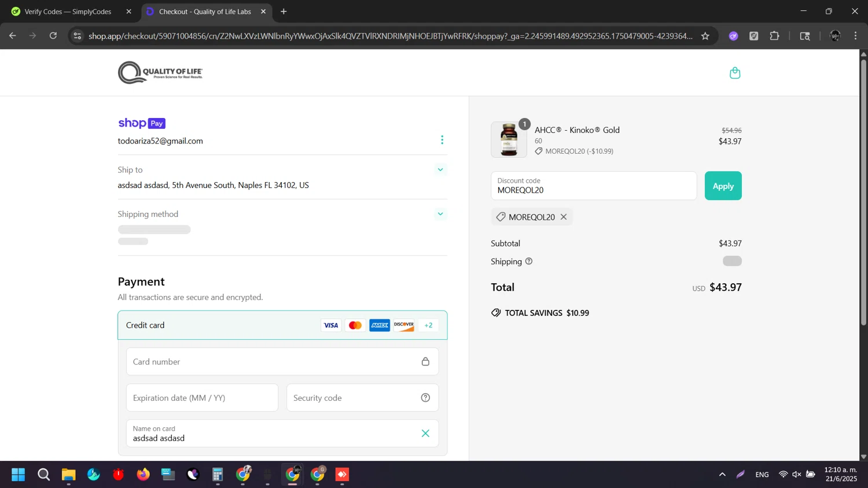Viewport: 868px width, 488px height.
Task: Click the Security code field
Action: point(362,398)
